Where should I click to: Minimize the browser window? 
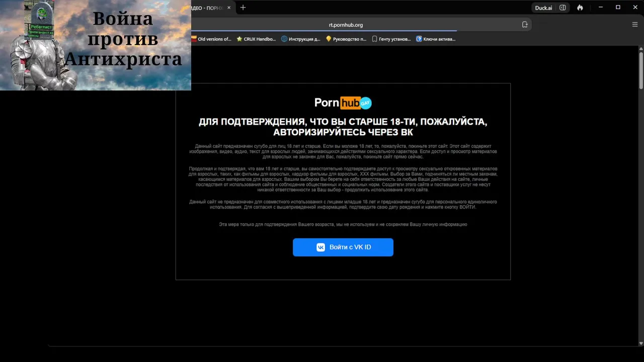click(x=601, y=8)
